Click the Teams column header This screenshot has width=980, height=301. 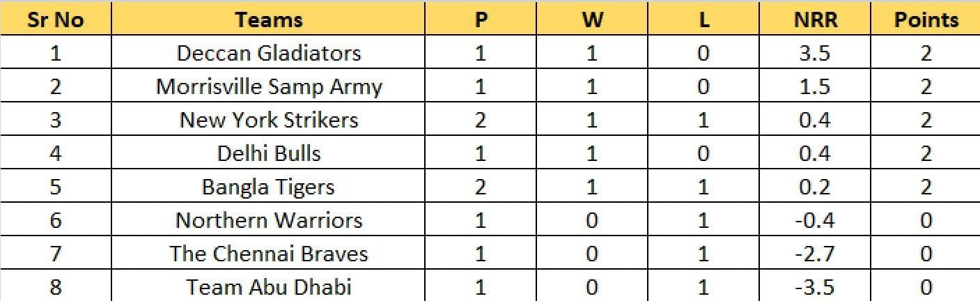pos(268,20)
